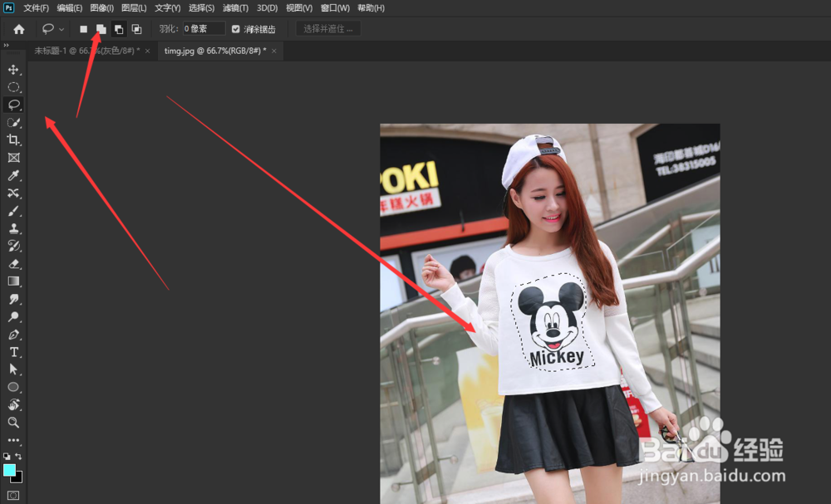This screenshot has height=504, width=831.
Task: Select the Eraser tool
Action: click(x=13, y=264)
